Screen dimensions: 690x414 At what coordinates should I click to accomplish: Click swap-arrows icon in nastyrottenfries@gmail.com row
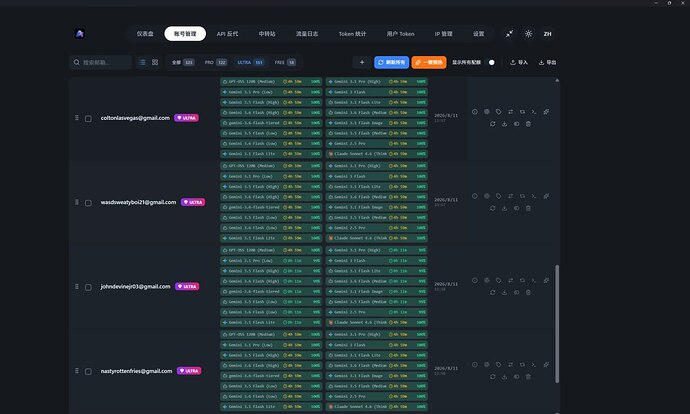510,365
